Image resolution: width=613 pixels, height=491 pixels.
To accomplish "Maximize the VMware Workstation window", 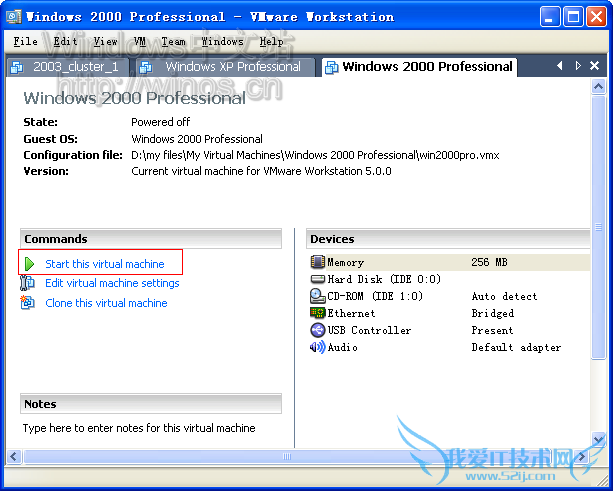I will pyautogui.click(x=573, y=17).
